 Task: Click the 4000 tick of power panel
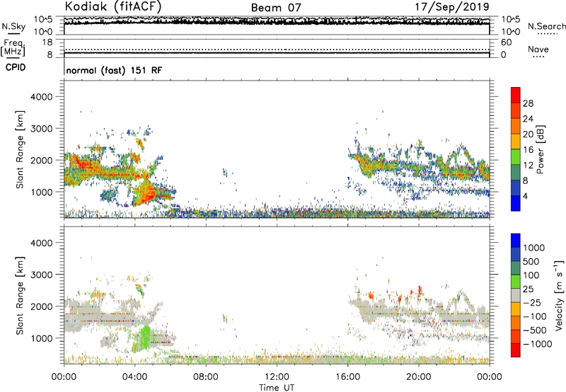point(42,97)
